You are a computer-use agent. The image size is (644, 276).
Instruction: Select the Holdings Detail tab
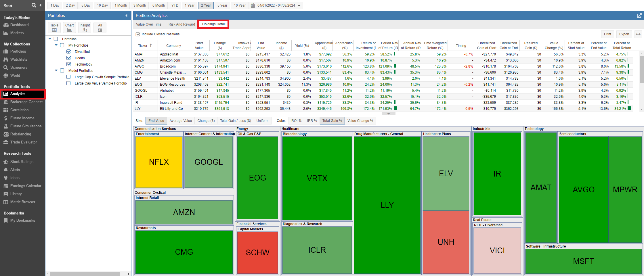tap(214, 24)
